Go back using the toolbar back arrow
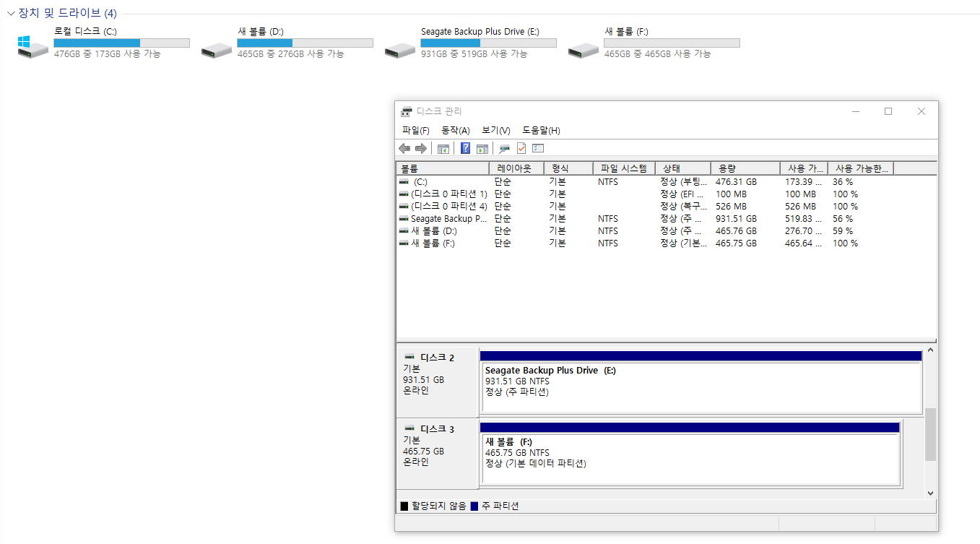 point(404,149)
